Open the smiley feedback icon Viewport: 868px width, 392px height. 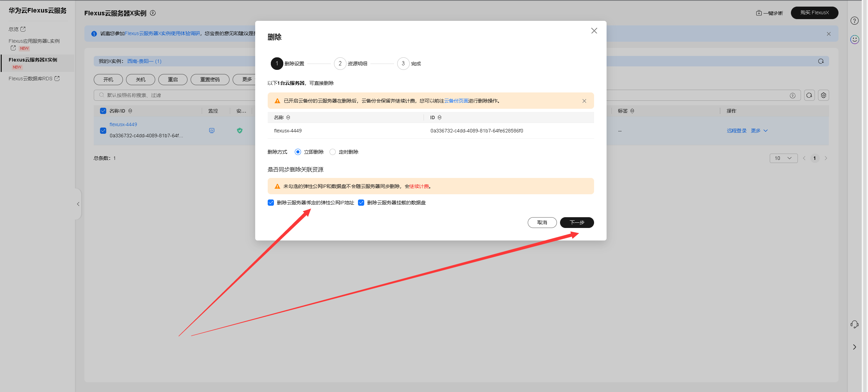[x=854, y=39]
